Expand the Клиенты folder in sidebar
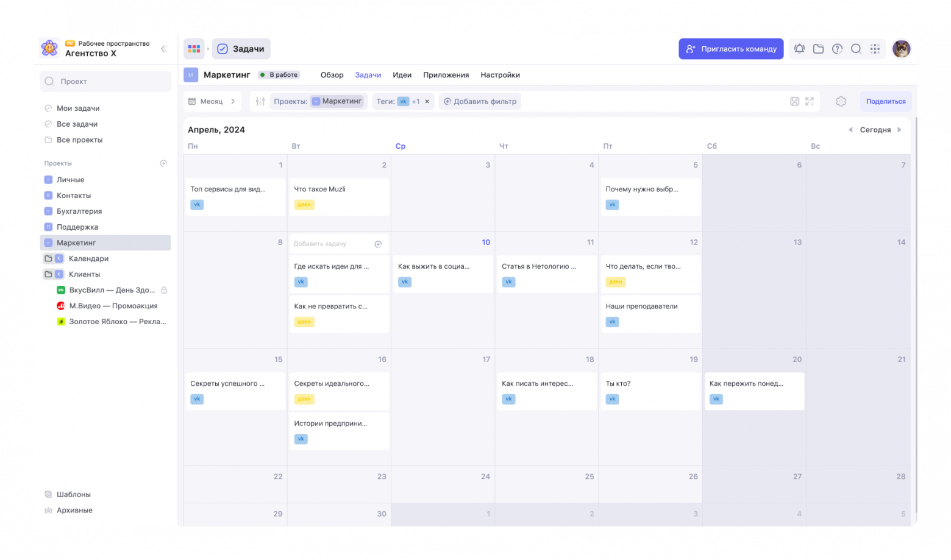 pos(48,274)
